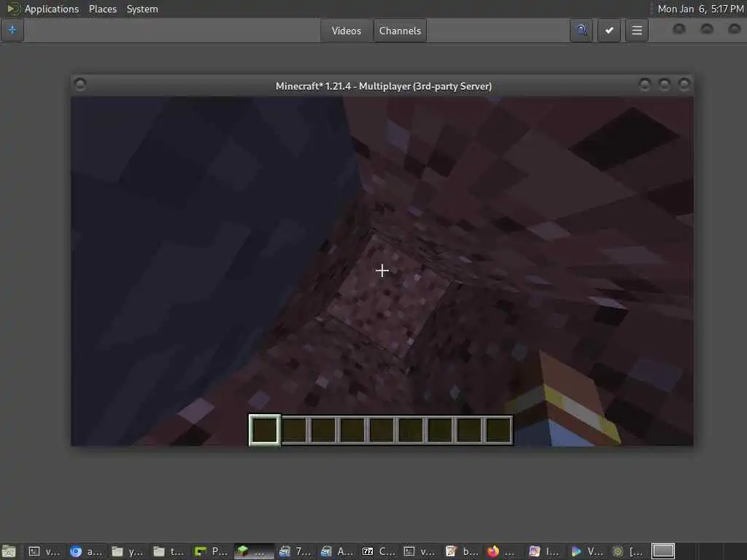Click the clock showing Mon Jan 6
Image resolution: width=747 pixels, height=560 pixels.
[x=700, y=9]
